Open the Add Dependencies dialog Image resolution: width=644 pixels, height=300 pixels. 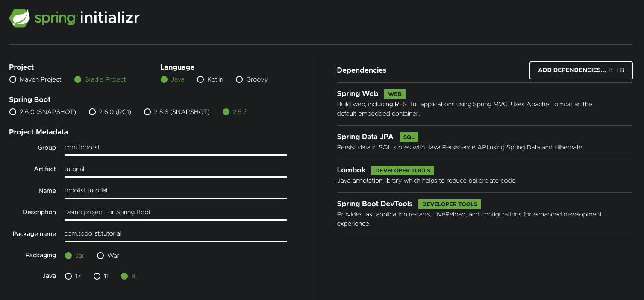[581, 70]
